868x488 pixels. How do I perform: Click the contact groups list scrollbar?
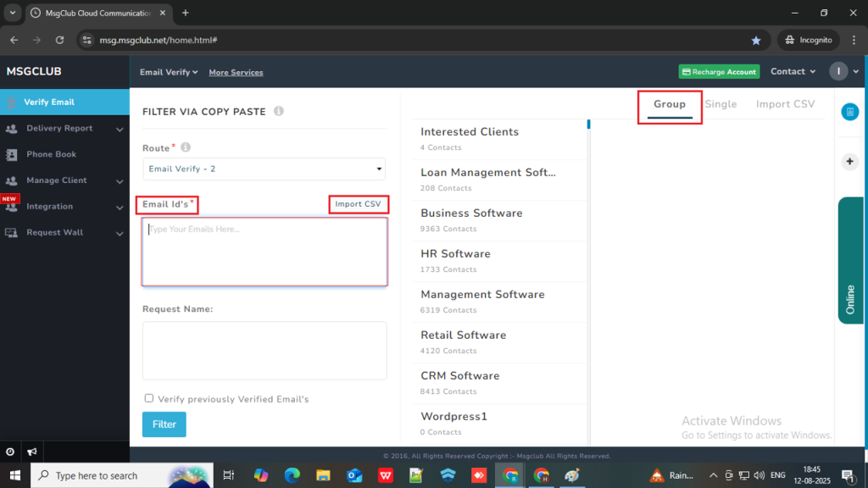pyautogui.click(x=588, y=125)
